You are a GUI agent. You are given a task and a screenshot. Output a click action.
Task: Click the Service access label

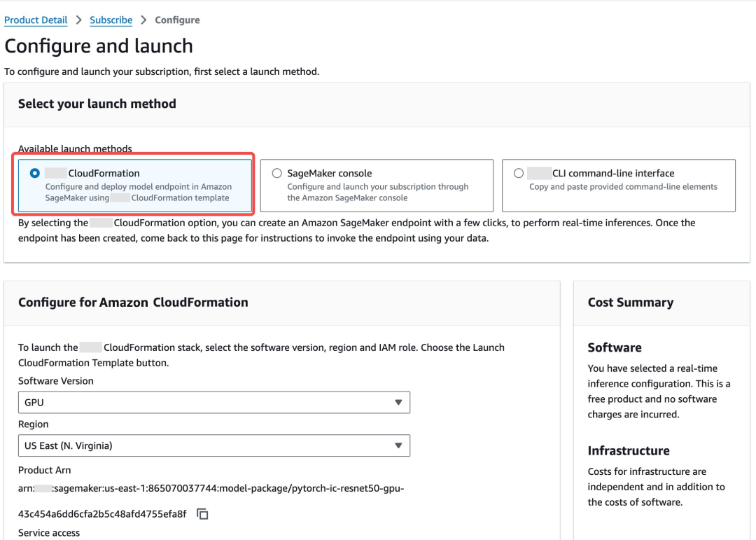[x=49, y=533]
